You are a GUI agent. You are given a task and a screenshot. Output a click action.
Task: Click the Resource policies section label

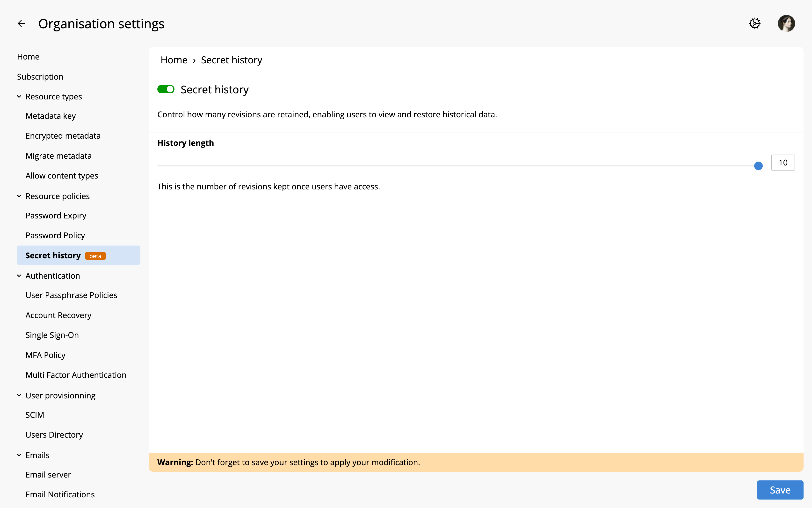click(57, 196)
